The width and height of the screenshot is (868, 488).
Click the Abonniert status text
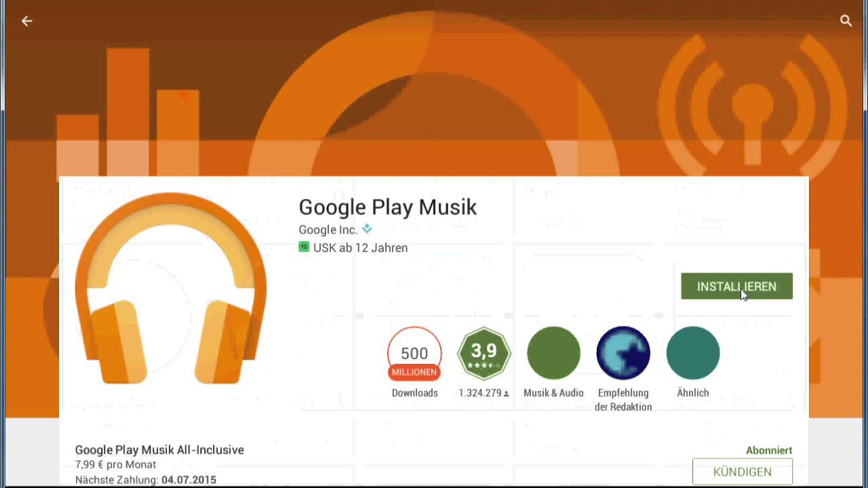pyautogui.click(x=769, y=451)
